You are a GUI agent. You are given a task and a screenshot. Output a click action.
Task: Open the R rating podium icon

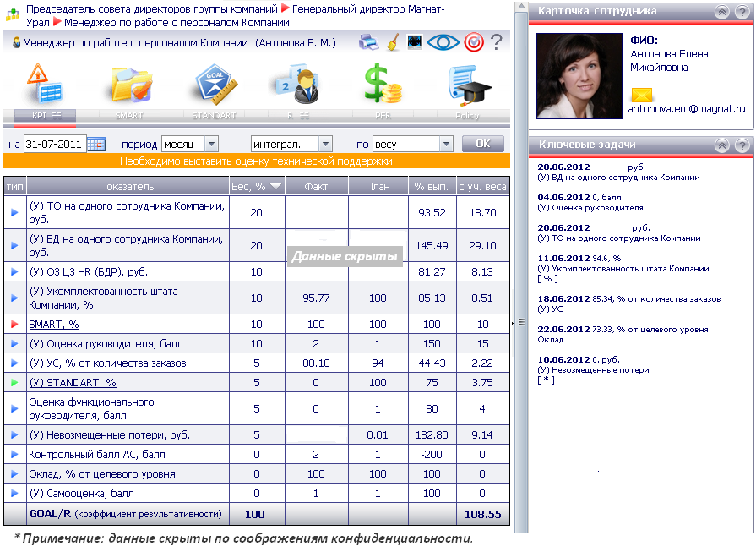coord(297,84)
